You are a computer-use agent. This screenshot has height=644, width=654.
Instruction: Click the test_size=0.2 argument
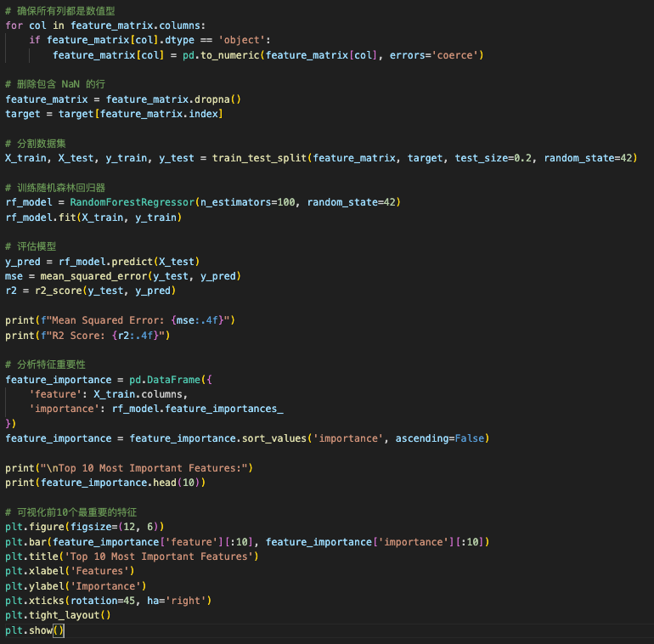493,158
